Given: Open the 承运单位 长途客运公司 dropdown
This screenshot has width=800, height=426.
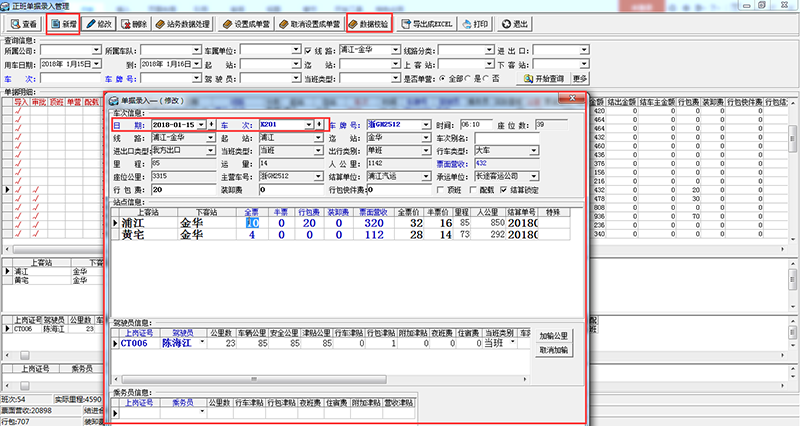Looking at the screenshot, I should (533, 176).
